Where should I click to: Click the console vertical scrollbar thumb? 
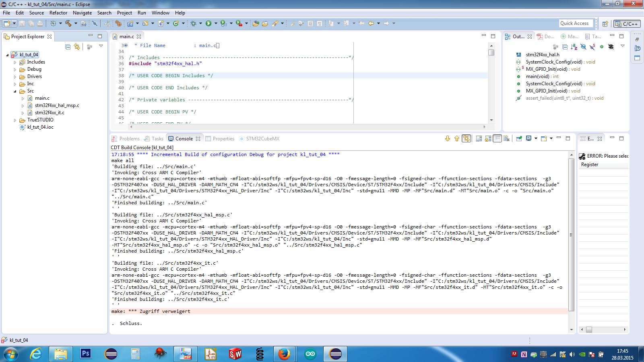[x=572, y=235]
